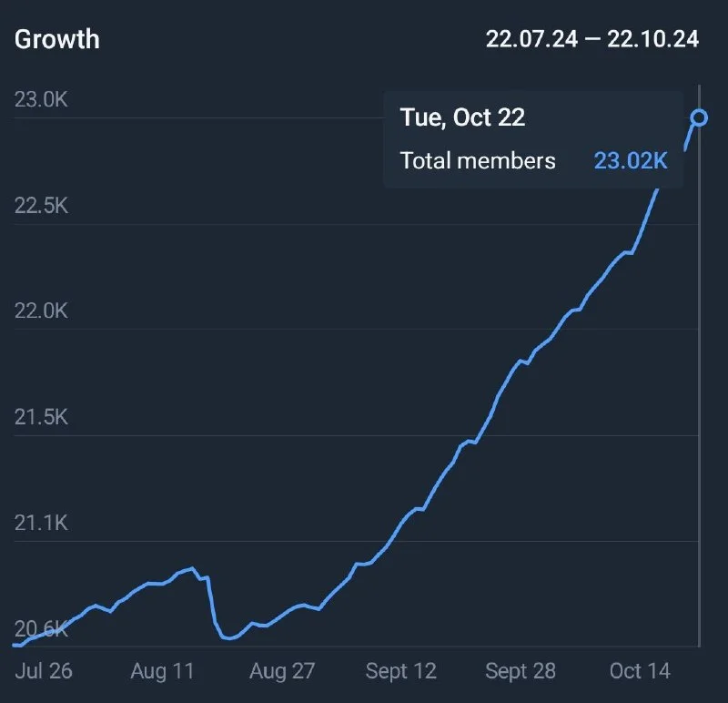The width and height of the screenshot is (728, 703).
Task: Click the 23.02K total members value
Action: coord(631,161)
